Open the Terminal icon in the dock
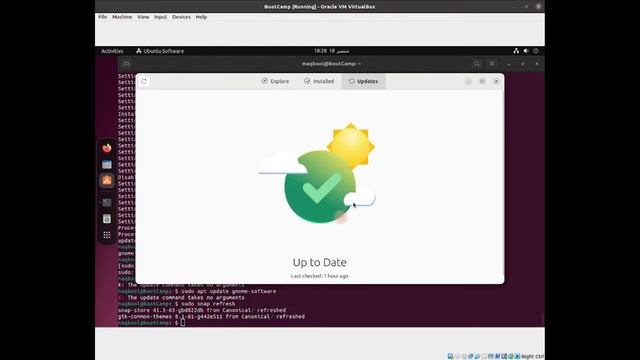The image size is (640, 360). (107, 202)
